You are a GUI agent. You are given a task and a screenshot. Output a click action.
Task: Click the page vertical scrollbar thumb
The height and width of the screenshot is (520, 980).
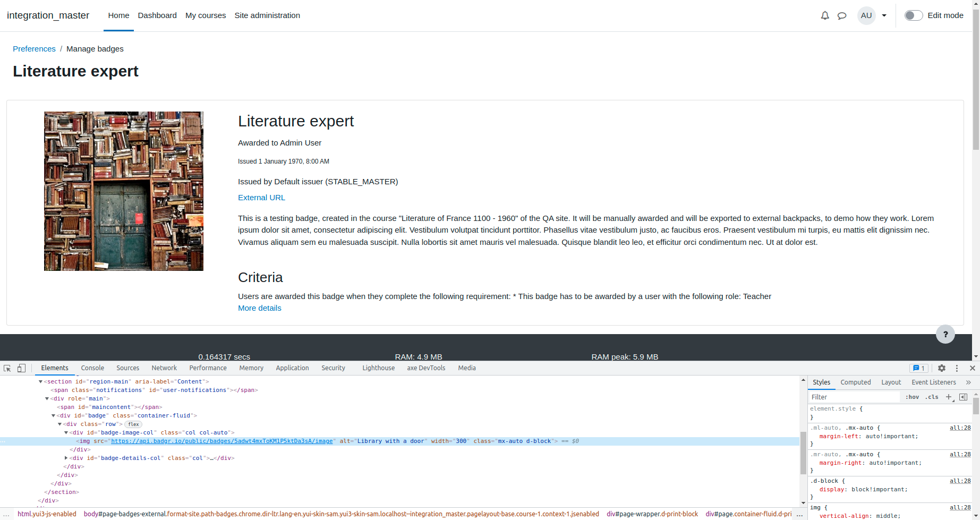pos(976,79)
